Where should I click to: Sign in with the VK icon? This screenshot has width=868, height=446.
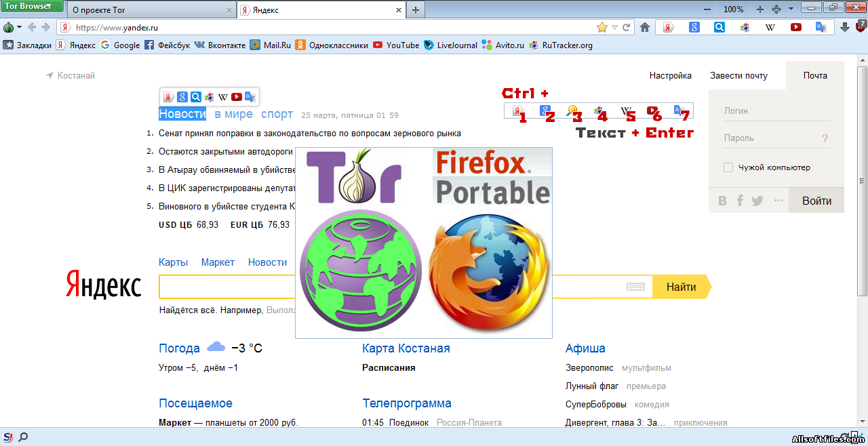(x=722, y=201)
